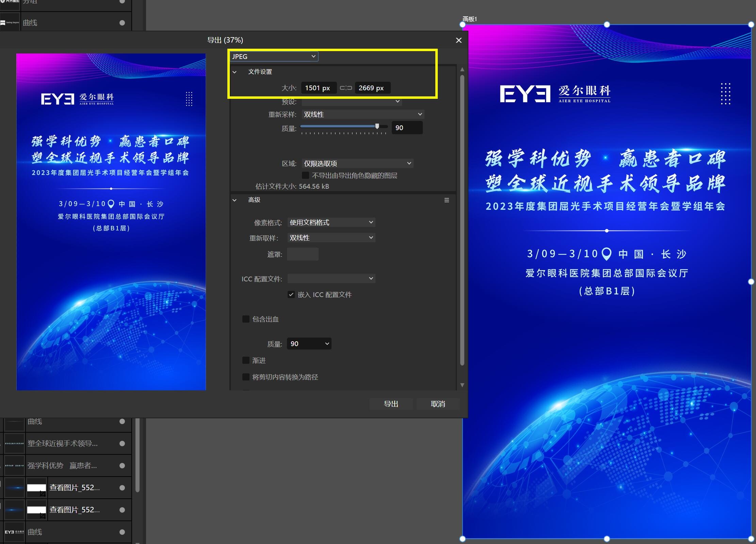Click the EYE logo curve layer thumbnail
Screen dimensions: 756x544
(x=14, y=532)
